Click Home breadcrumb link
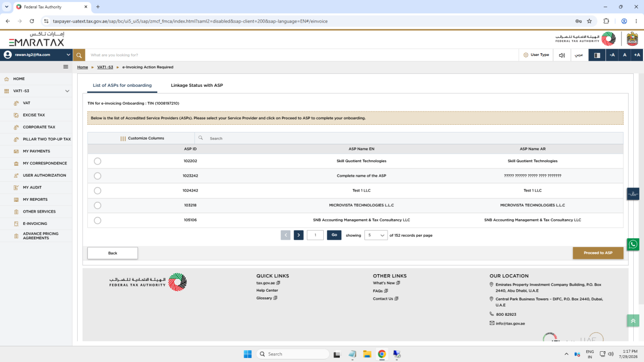Viewport: 644px width, 362px height. tap(82, 67)
